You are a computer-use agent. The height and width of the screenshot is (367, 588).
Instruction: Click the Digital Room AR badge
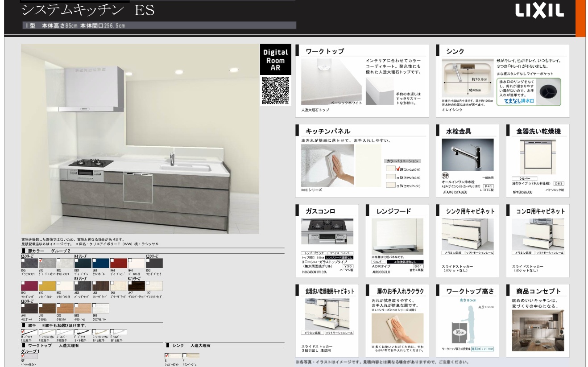coord(275,60)
